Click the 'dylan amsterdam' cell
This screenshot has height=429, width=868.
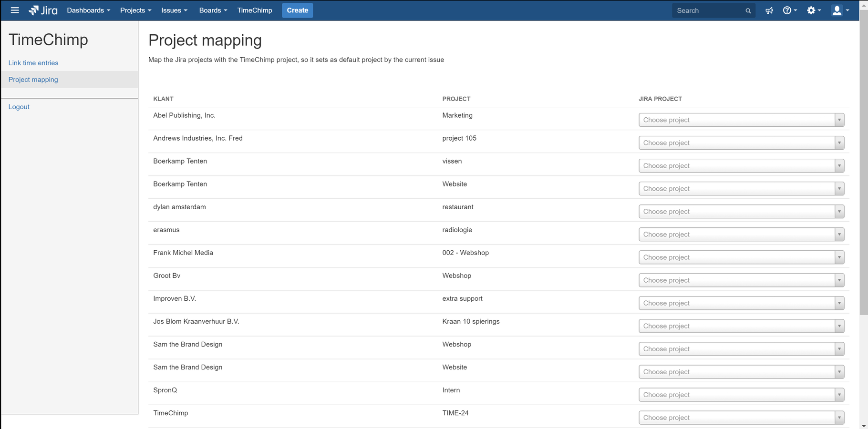click(180, 207)
